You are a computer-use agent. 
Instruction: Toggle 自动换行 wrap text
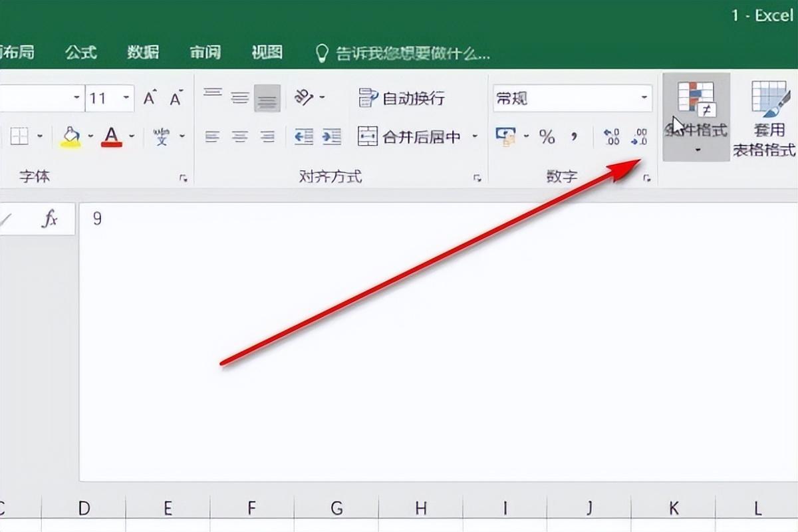402,98
